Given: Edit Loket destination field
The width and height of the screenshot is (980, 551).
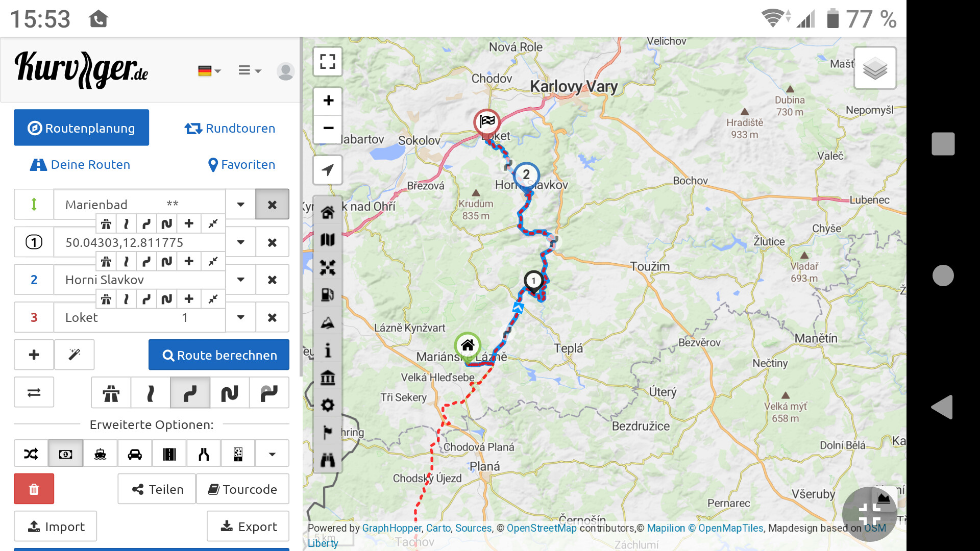Looking at the screenshot, I should click(x=139, y=317).
